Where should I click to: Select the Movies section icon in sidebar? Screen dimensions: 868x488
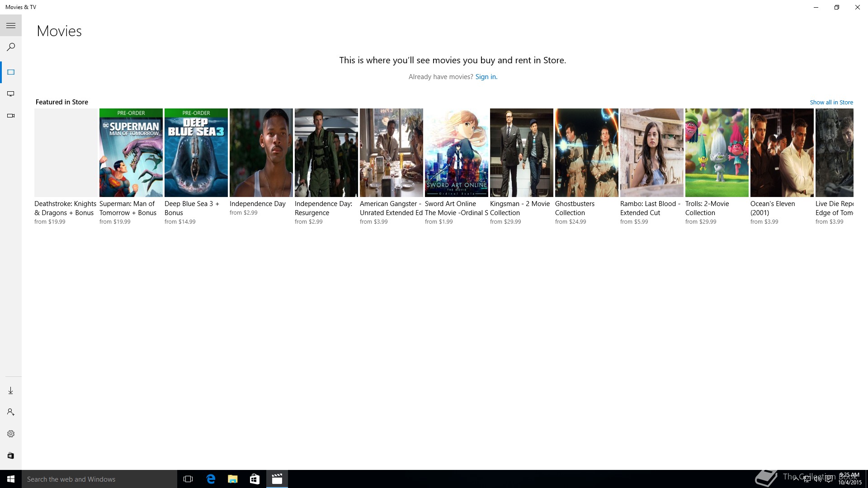[11, 72]
